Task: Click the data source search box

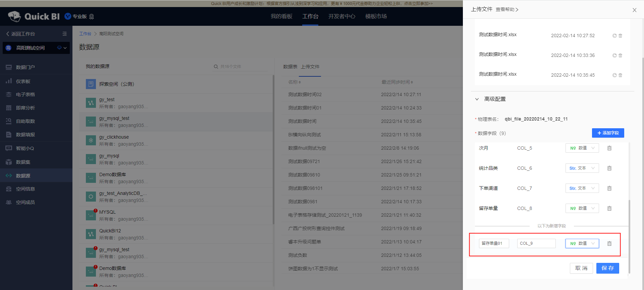Action: (240, 67)
